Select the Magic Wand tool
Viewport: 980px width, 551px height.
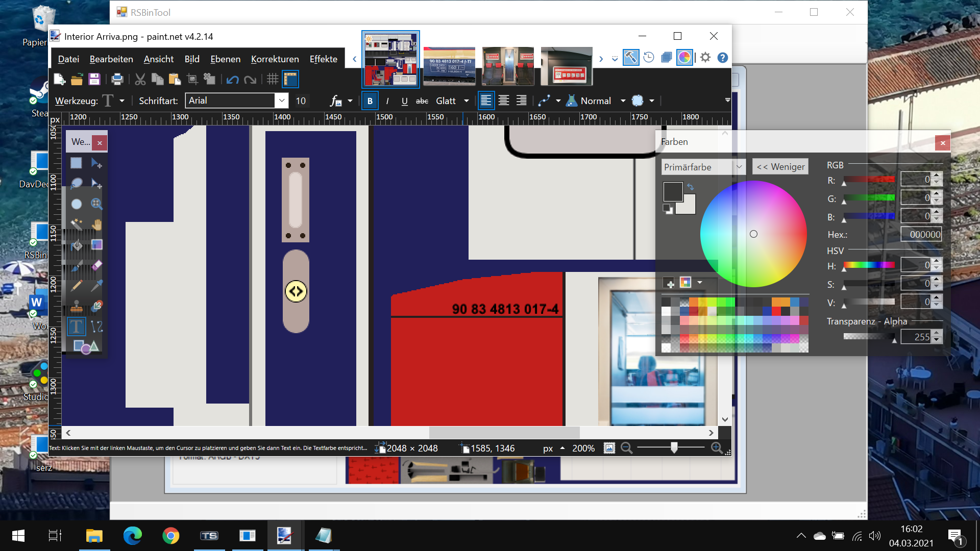tap(77, 224)
